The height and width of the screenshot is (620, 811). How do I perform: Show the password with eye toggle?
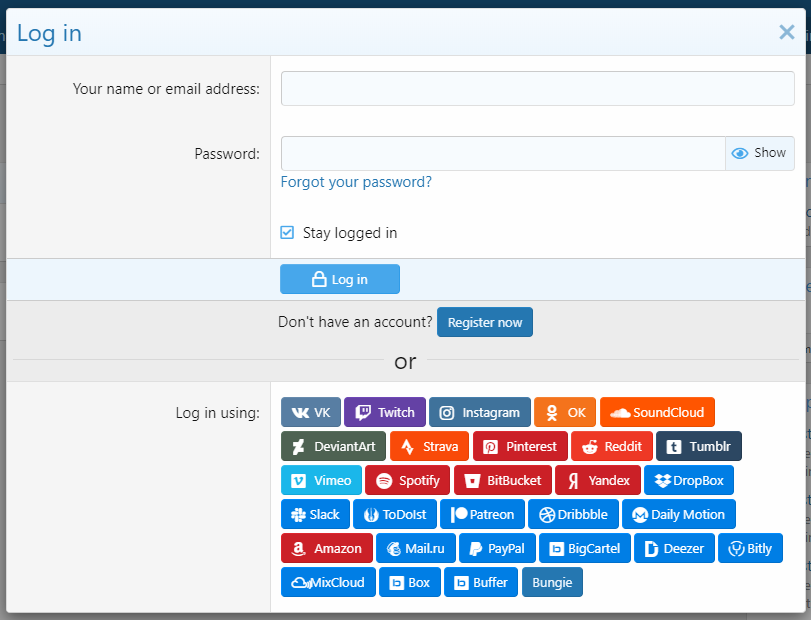tap(760, 153)
